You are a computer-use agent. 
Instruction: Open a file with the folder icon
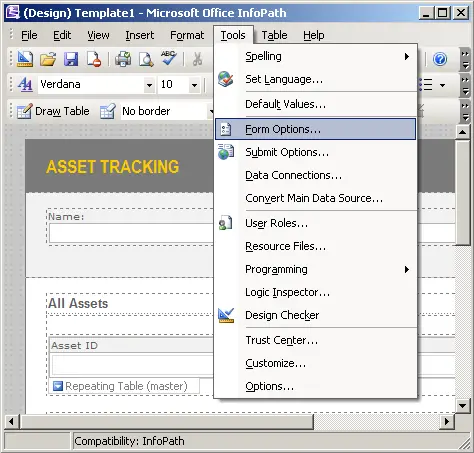48,59
